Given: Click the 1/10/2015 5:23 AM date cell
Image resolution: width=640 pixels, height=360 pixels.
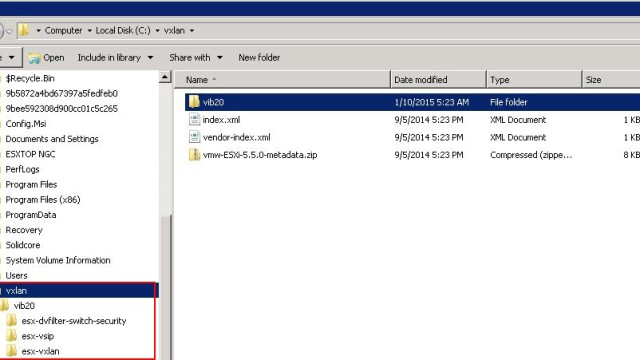Looking at the screenshot, I should pos(431,102).
